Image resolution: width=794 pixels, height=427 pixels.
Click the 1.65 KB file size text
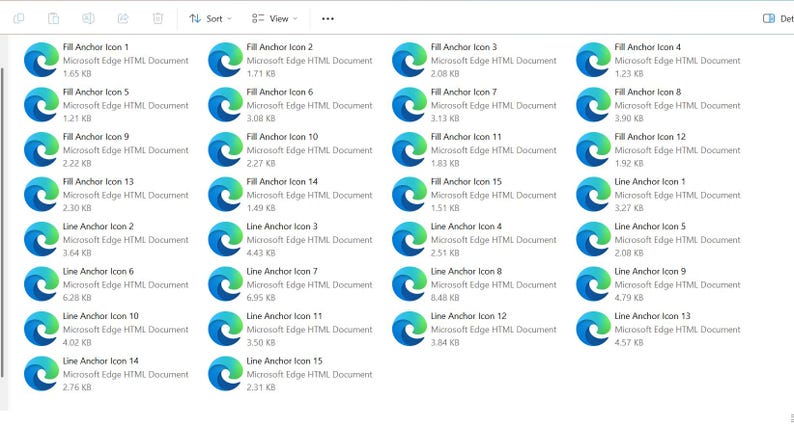click(x=77, y=73)
